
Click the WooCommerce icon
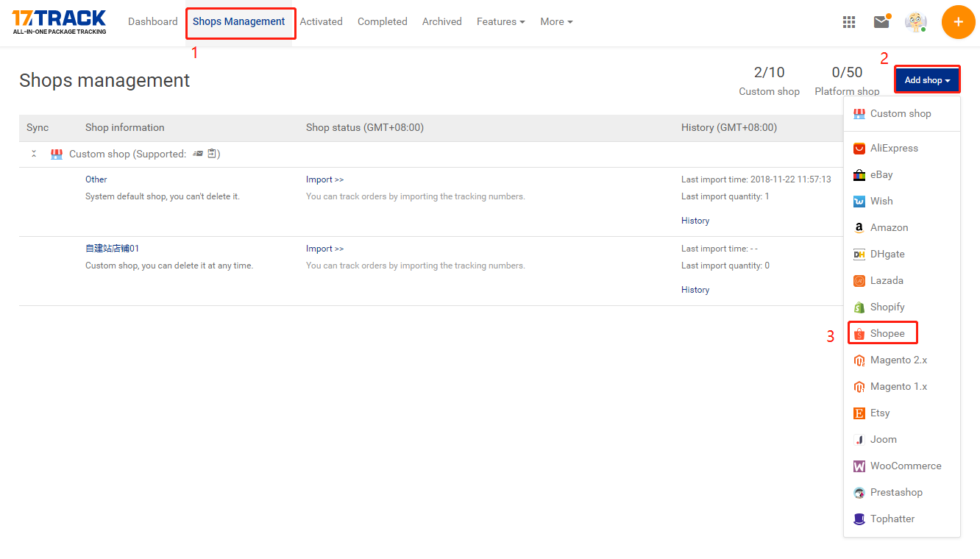click(x=859, y=466)
